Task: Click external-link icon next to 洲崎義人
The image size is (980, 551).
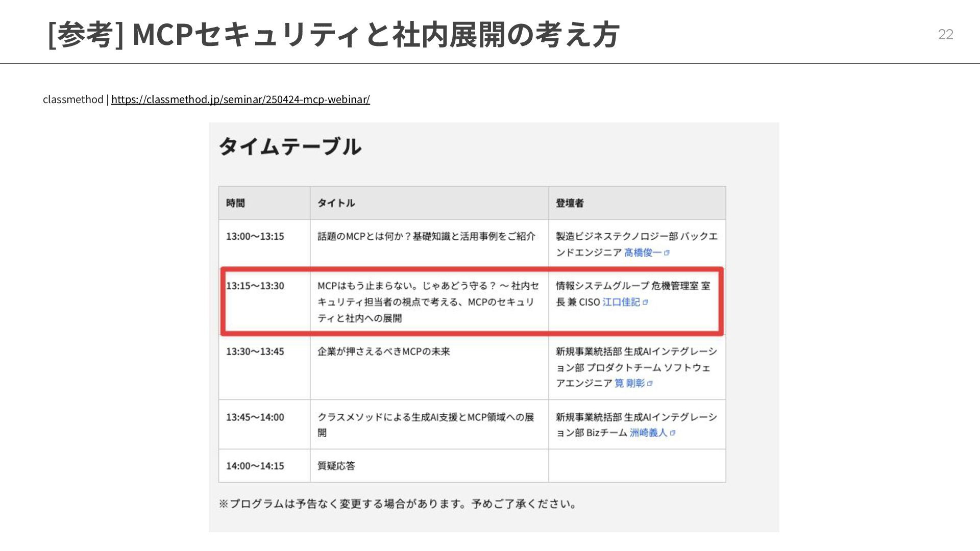Action: pyautogui.click(x=673, y=433)
